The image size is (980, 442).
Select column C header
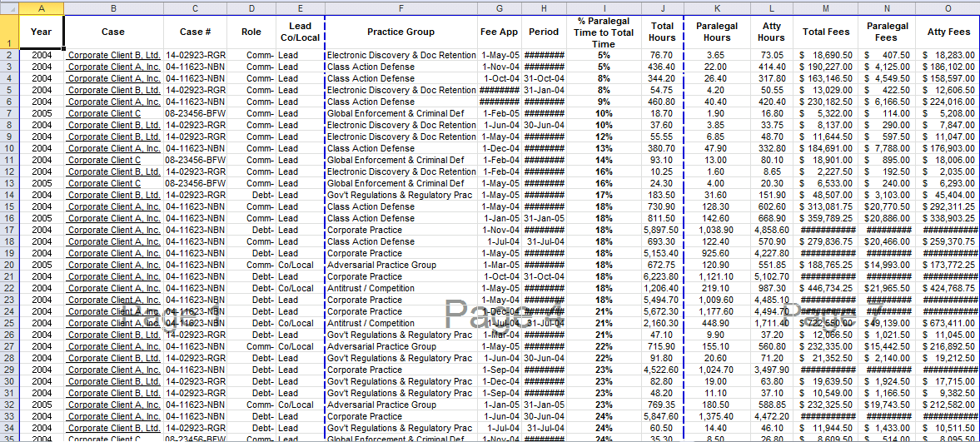tap(195, 7)
